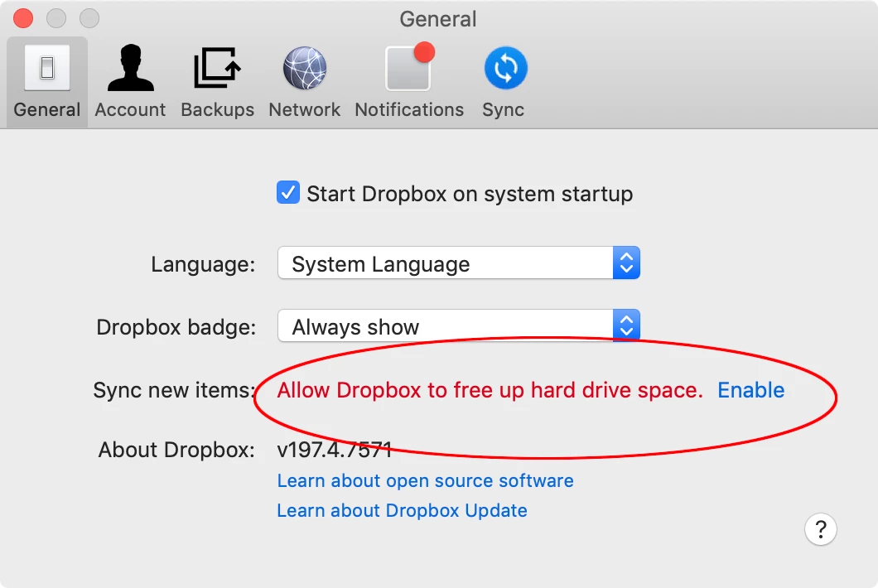This screenshot has width=878, height=588.
Task: Click the version number v197.4.7571
Action: [335, 450]
